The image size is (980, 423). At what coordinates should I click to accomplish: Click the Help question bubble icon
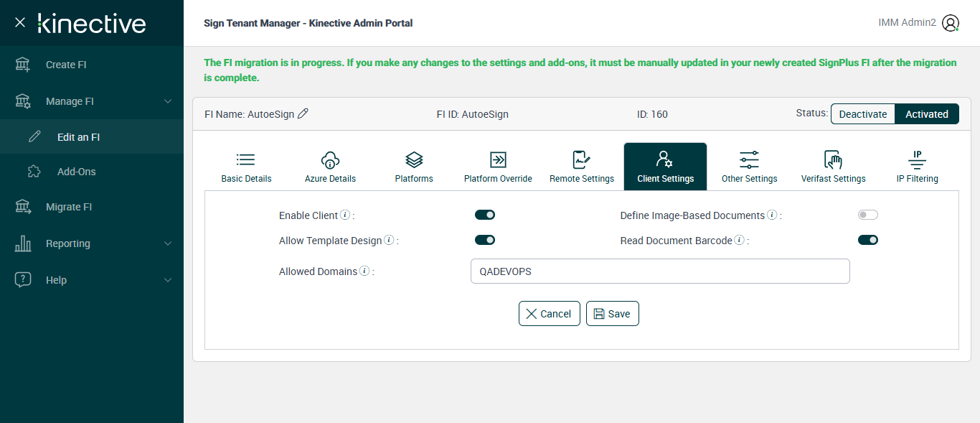[x=23, y=280]
